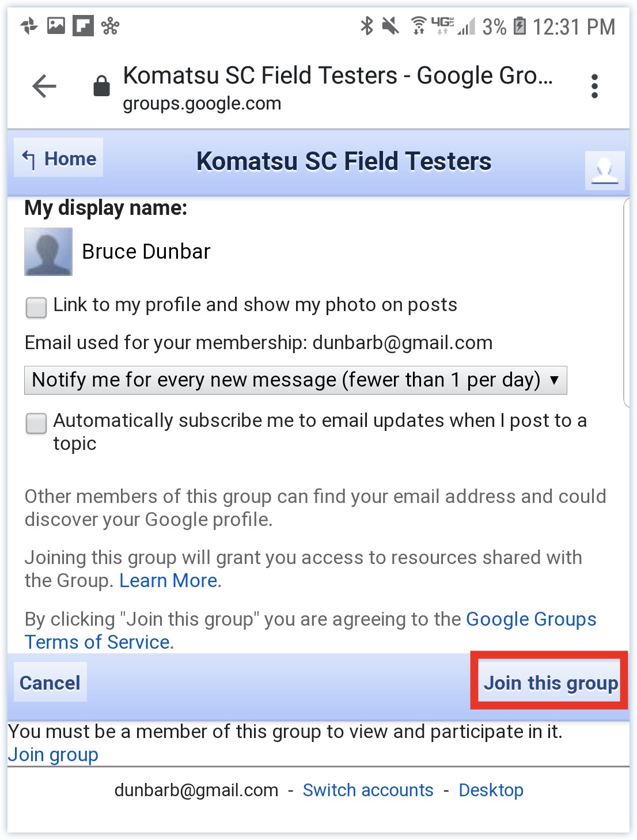This screenshot has width=637, height=840.
Task: Enable Link to my profile checkbox
Action: click(36, 307)
